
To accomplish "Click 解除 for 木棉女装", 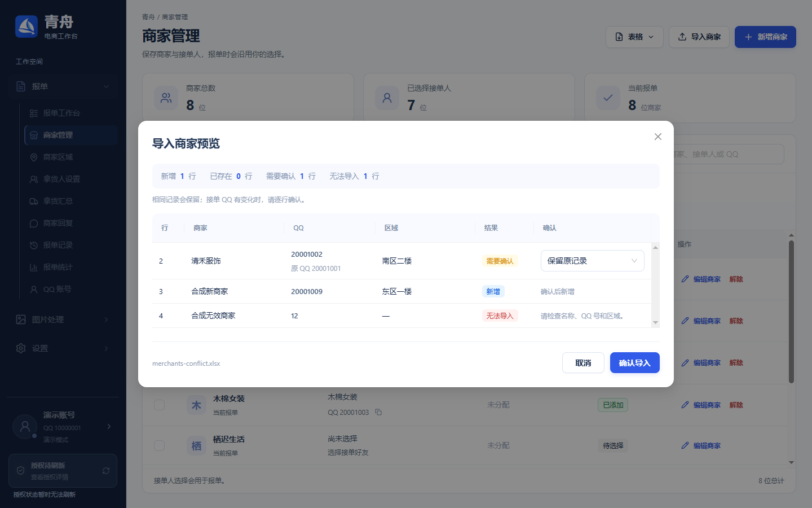I will (736, 405).
